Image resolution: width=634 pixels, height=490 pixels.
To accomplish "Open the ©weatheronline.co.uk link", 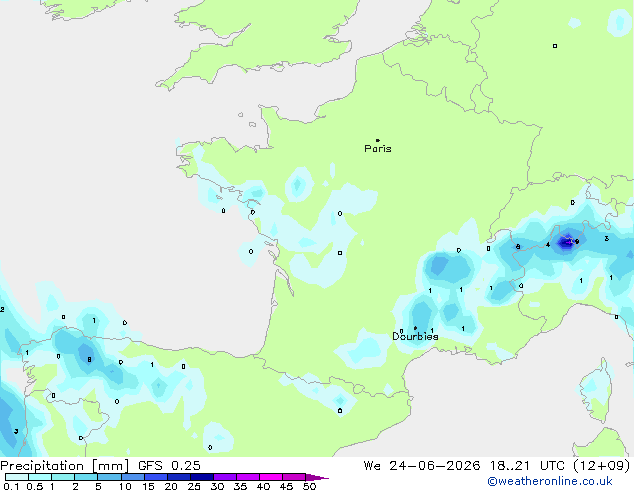I will (x=550, y=481).
